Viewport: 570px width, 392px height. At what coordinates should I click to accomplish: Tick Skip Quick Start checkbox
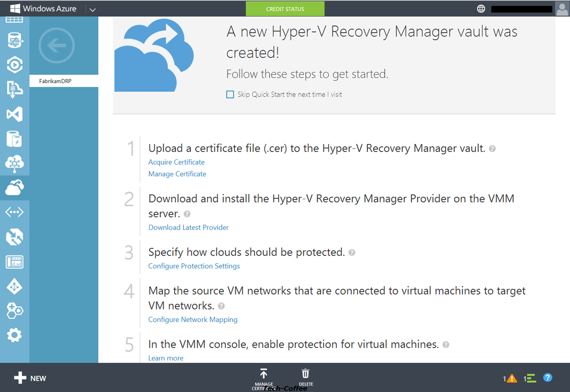coord(230,94)
